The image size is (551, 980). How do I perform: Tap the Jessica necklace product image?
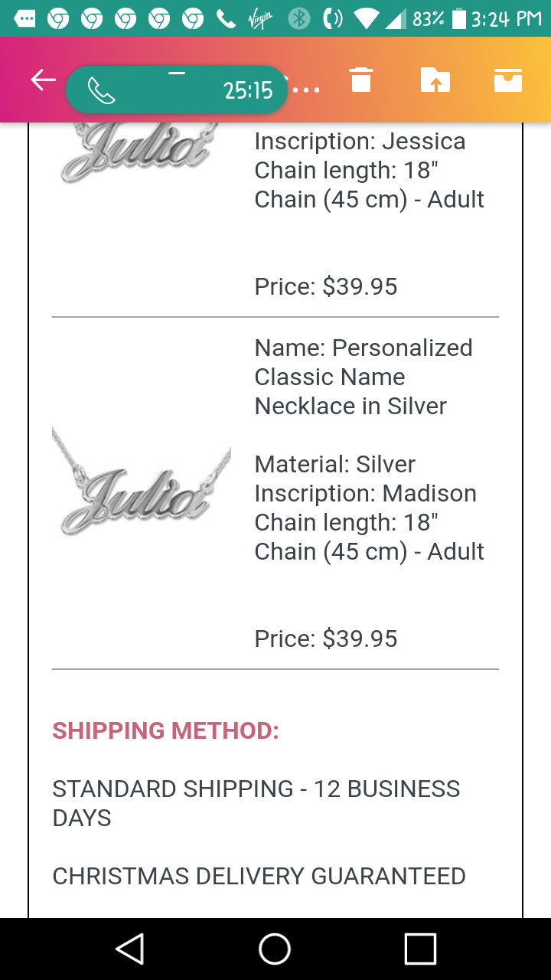pos(142,152)
